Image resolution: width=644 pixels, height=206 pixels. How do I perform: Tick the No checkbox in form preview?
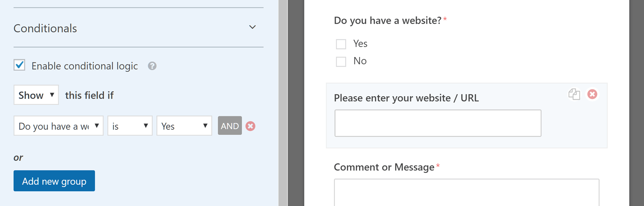coord(341,61)
